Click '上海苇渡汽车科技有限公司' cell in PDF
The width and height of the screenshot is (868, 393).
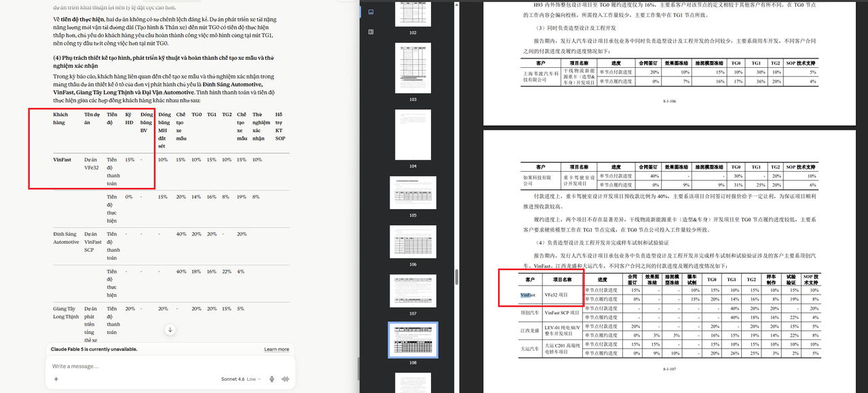540,76
